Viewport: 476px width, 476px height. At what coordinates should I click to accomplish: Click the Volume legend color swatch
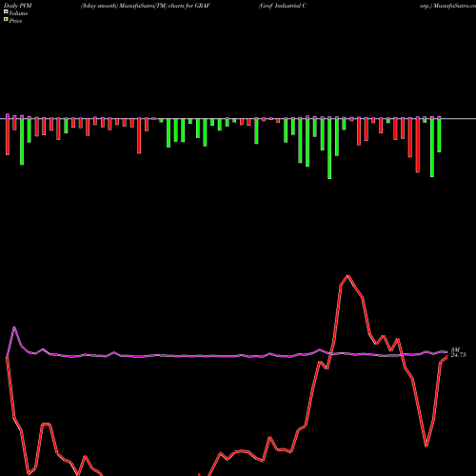[6, 12]
